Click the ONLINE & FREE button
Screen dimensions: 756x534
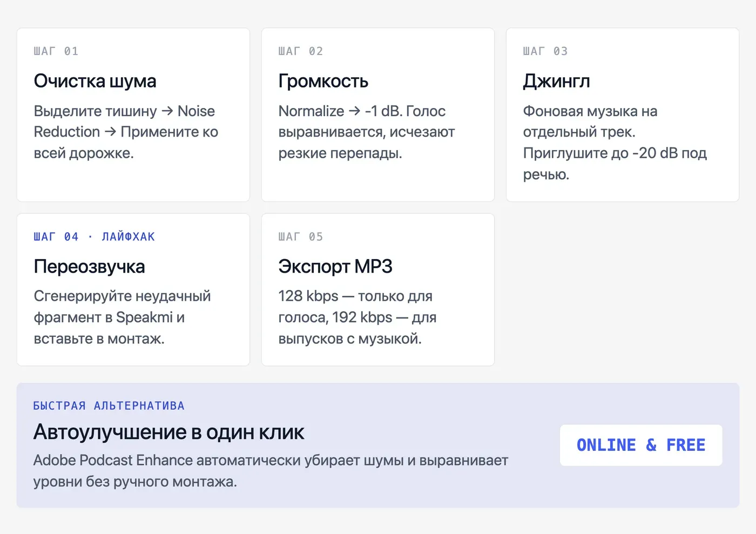(x=641, y=445)
